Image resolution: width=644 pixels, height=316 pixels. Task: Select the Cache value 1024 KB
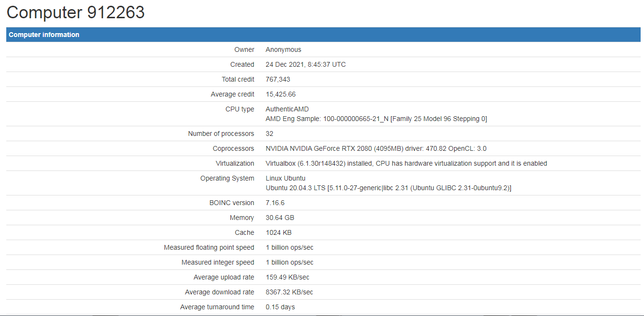(x=279, y=232)
